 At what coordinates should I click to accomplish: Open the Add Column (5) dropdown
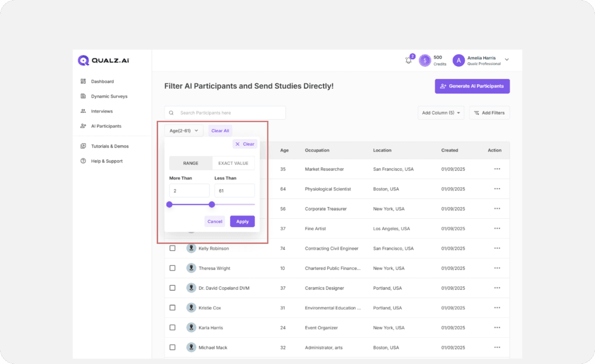pos(440,113)
